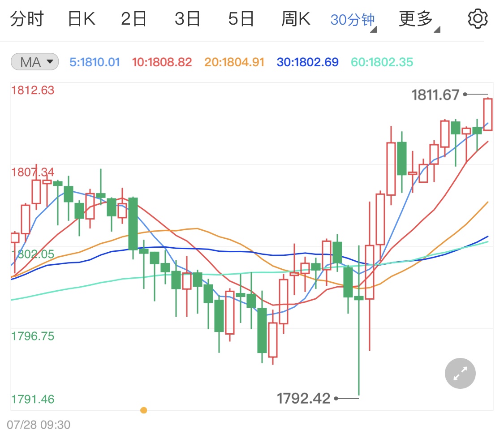This screenshot has height=439, width=504.
Task: Select the dark blue MA30 value 1802.69
Action: (307, 62)
